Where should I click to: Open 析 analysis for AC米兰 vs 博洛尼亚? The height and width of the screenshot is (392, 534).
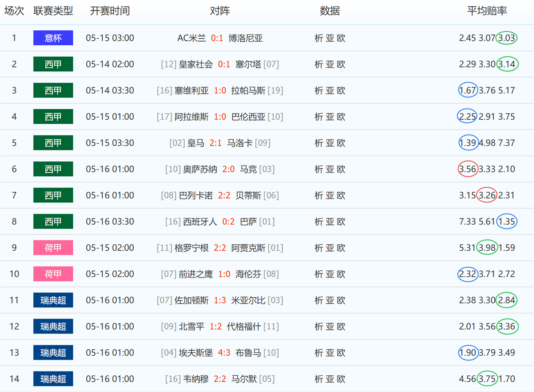pos(319,38)
